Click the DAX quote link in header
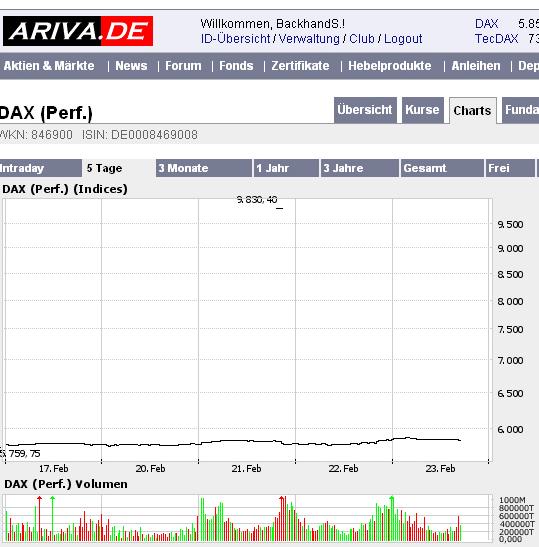 486,24
